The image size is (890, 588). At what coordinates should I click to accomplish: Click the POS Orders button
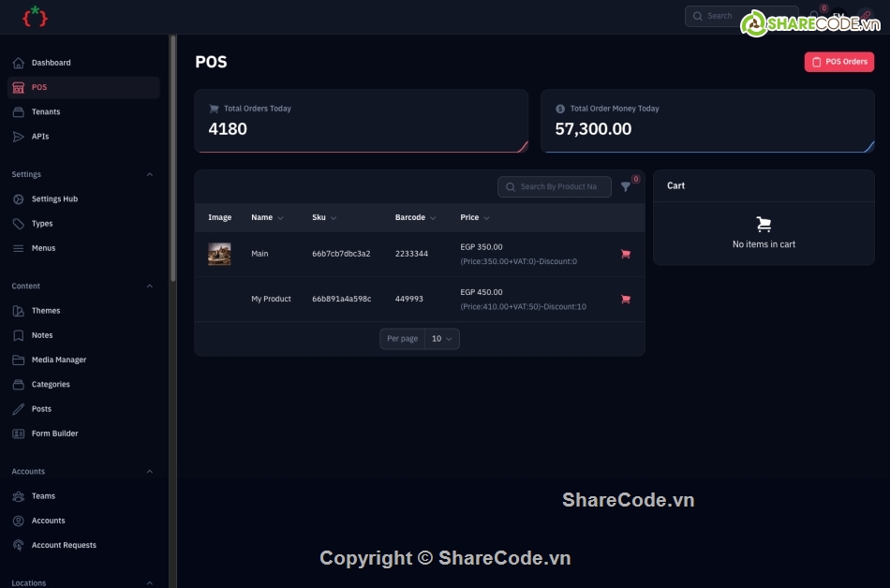tap(838, 61)
